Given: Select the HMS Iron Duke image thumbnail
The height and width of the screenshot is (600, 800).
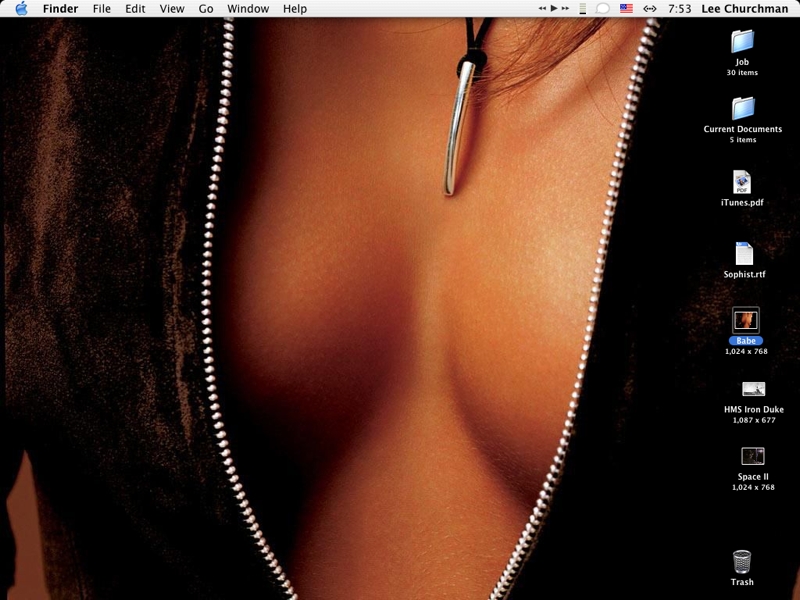Looking at the screenshot, I should click(754, 389).
